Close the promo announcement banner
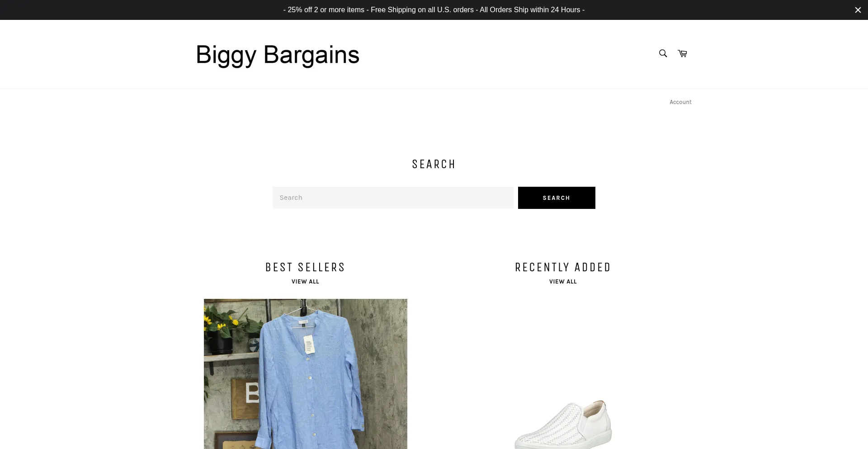 point(858,10)
